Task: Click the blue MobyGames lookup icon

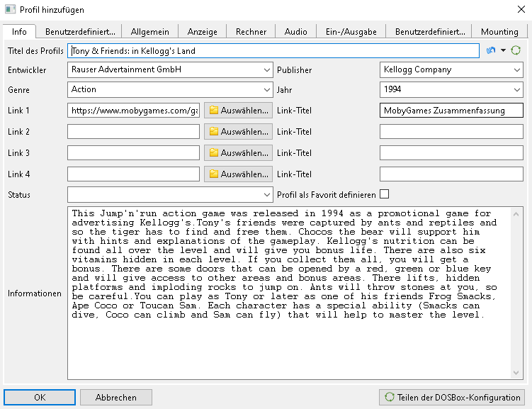Action: coord(491,51)
